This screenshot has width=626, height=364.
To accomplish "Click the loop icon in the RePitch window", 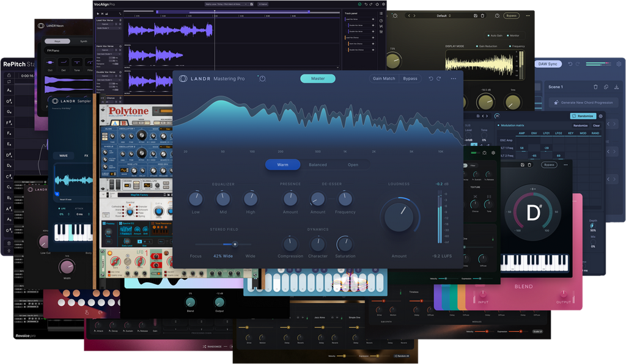I will [9, 82].
